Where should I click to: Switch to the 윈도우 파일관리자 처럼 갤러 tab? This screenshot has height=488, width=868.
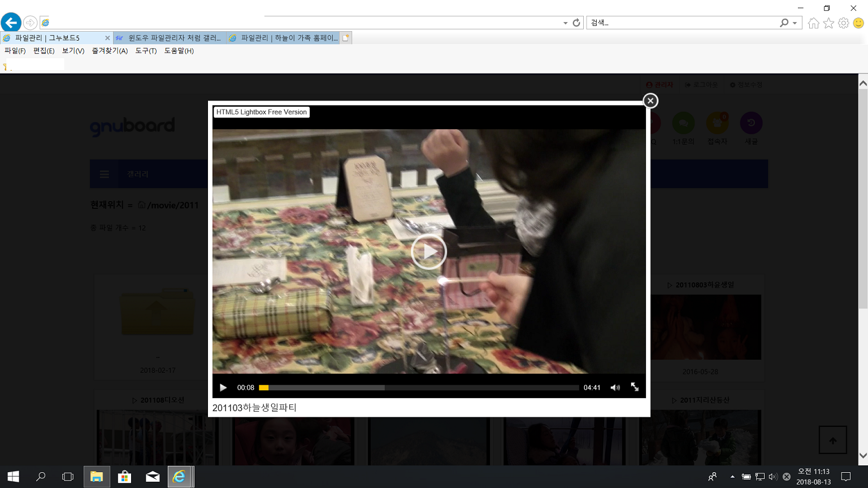pyautogui.click(x=170, y=38)
